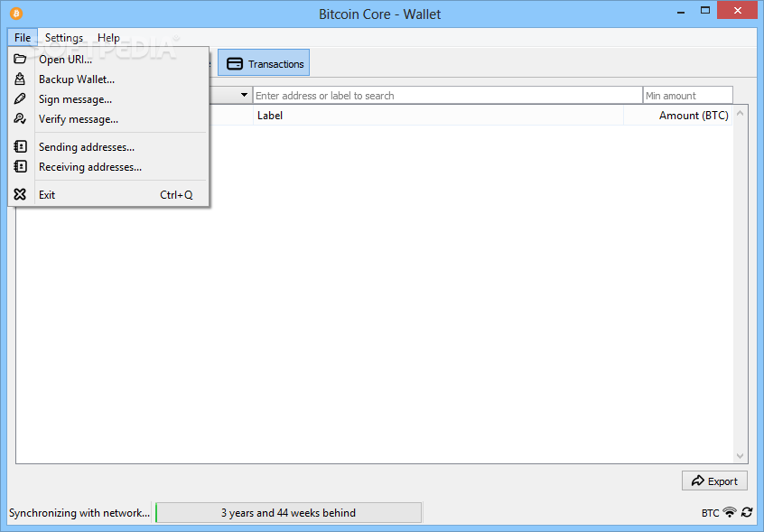Screen dimensions: 764x532
Task: Click the Export arrow icon
Action: [x=698, y=481]
